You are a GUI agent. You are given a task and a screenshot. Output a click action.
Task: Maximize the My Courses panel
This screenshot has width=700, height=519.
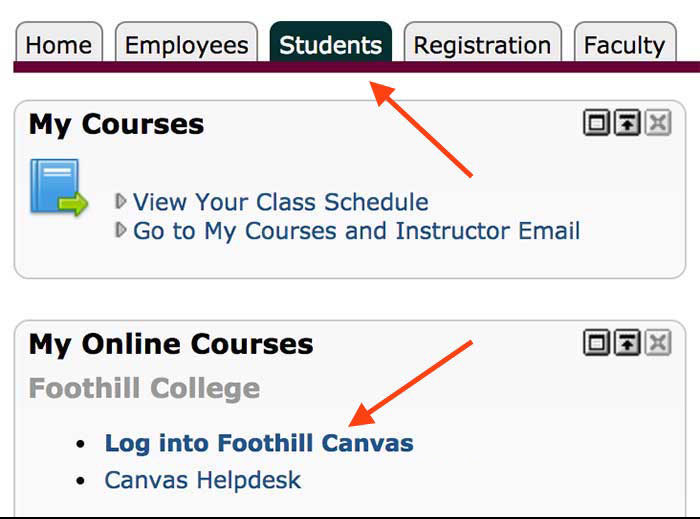pyautogui.click(x=596, y=124)
